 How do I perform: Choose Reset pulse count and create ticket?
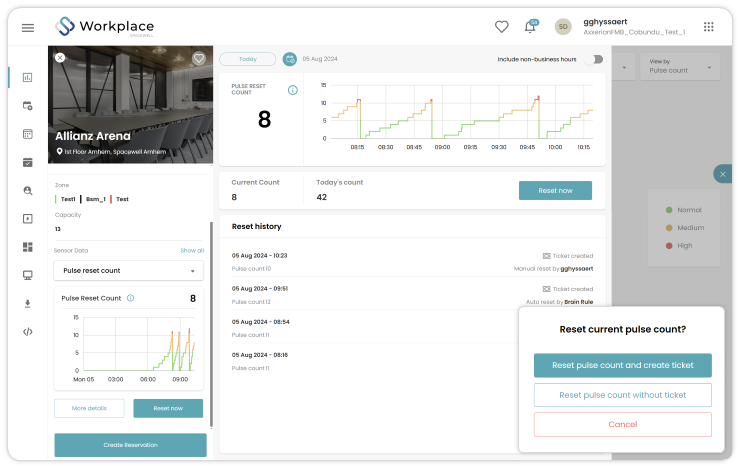[622, 365]
